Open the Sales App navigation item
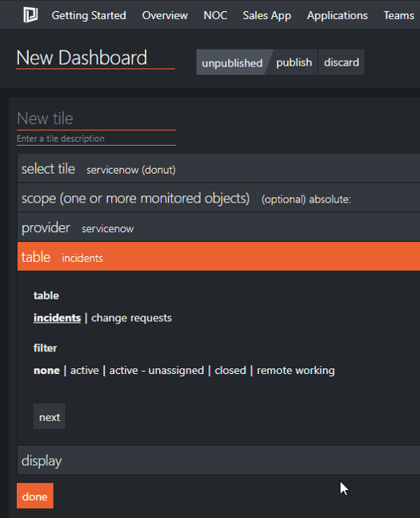420x518 pixels. point(266,15)
